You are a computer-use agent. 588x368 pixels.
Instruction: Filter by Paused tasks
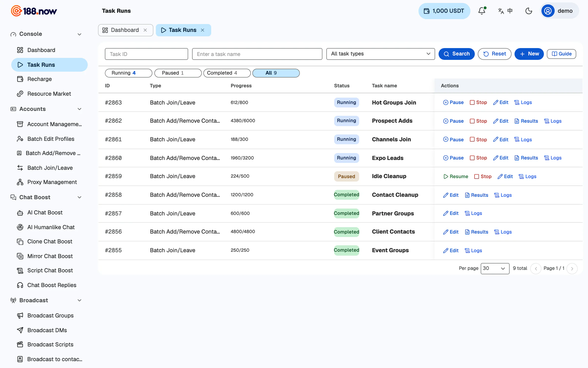click(x=178, y=73)
